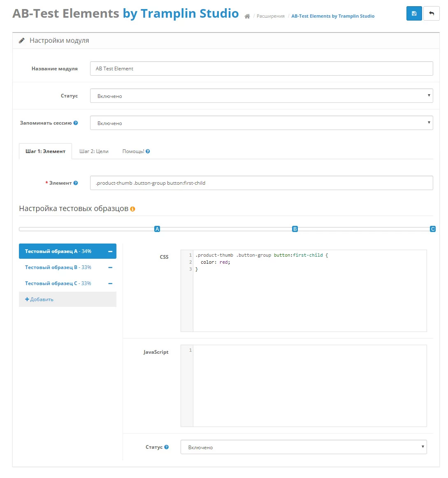This screenshot has height=478, width=448.
Task: Click inside the CSS code editor
Action: (304, 291)
